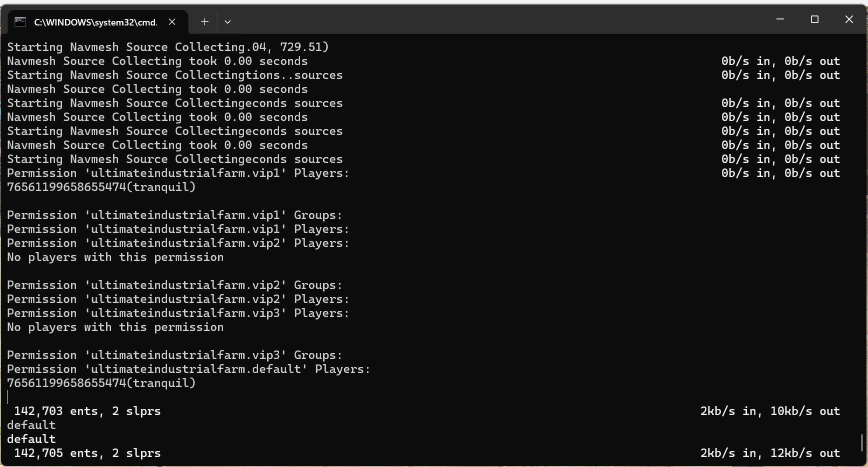Click the '142,705 ents, 2 slprs' status line

click(87, 453)
